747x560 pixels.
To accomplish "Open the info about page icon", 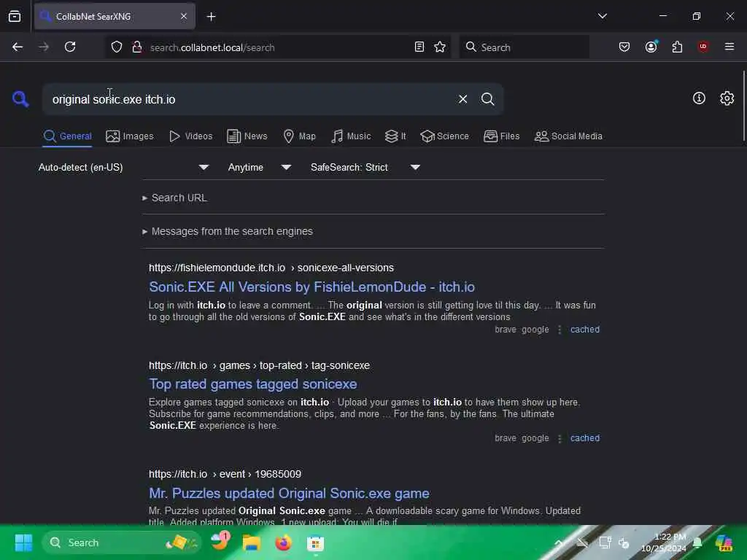I will (699, 98).
